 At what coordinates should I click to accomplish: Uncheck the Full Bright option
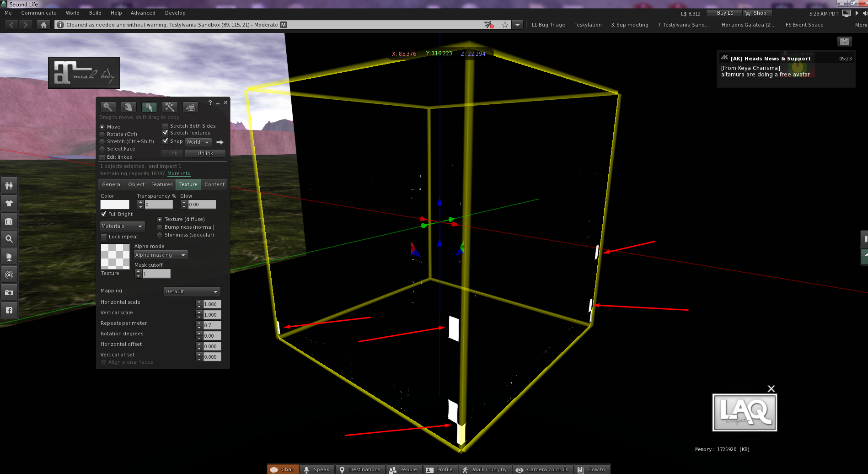tap(104, 214)
